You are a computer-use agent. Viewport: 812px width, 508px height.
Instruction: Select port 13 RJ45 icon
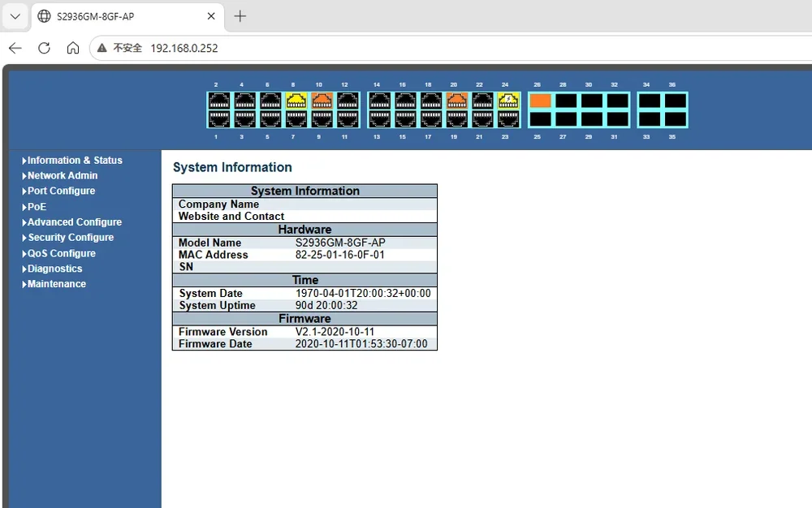coord(379,118)
